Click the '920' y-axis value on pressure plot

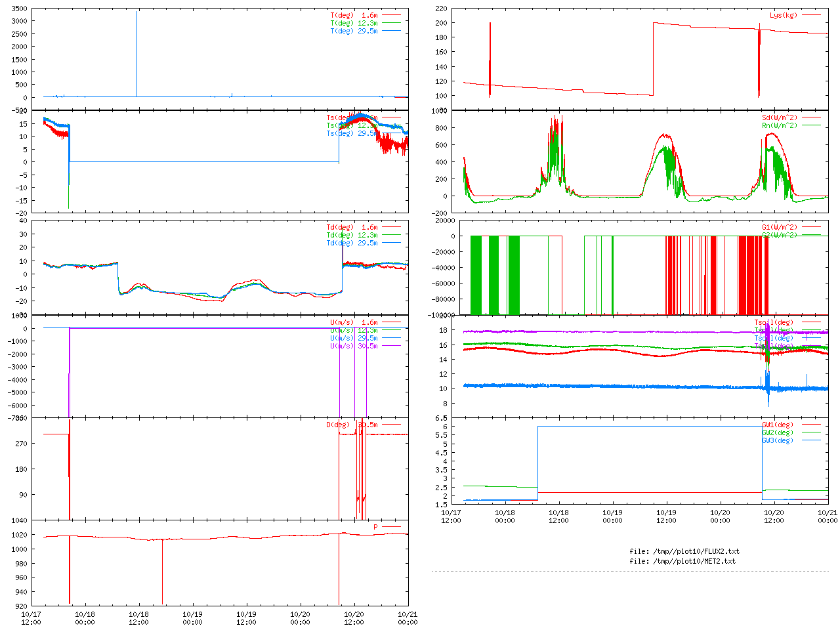(x=22, y=607)
